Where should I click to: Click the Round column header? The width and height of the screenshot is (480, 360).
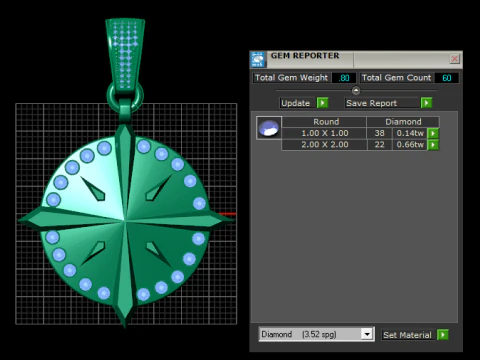coord(324,122)
